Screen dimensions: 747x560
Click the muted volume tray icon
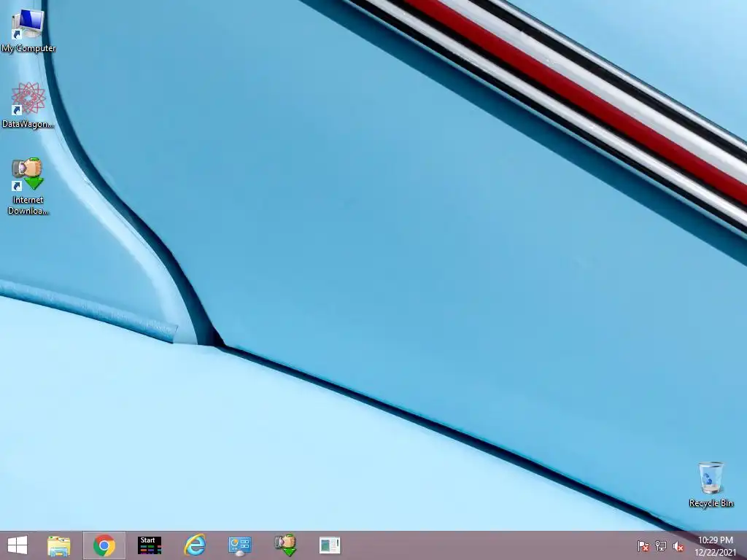pos(678,546)
